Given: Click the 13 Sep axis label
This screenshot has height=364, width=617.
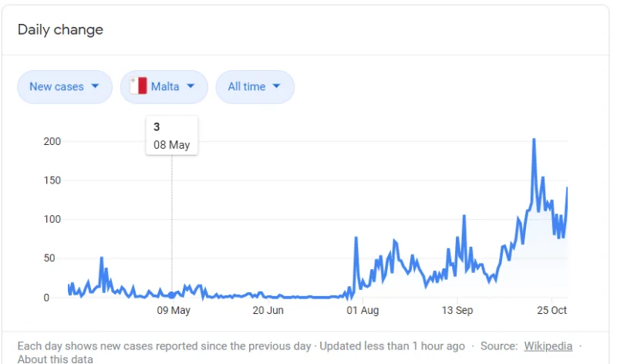Looking at the screenshot, I should tap(457, 310).
